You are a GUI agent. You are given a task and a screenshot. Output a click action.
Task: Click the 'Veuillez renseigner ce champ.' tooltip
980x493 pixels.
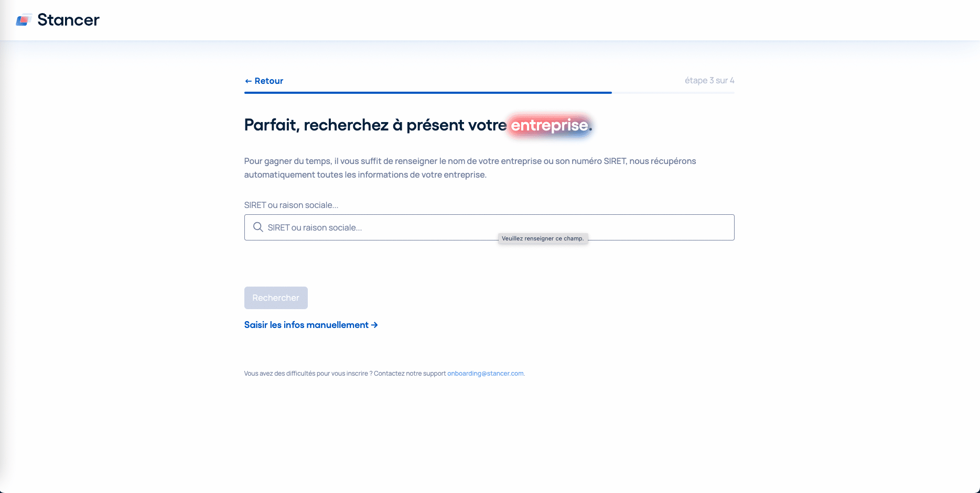pos(543,238)
